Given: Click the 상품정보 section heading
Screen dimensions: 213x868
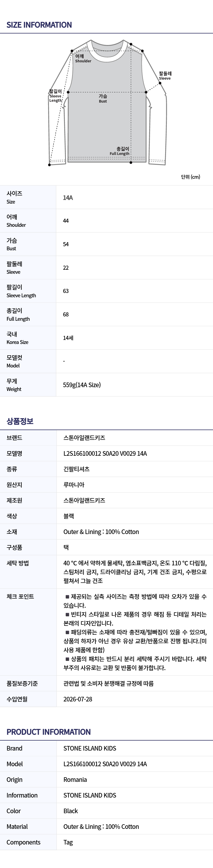Looking at the screenshot, I should pos(20,421).
